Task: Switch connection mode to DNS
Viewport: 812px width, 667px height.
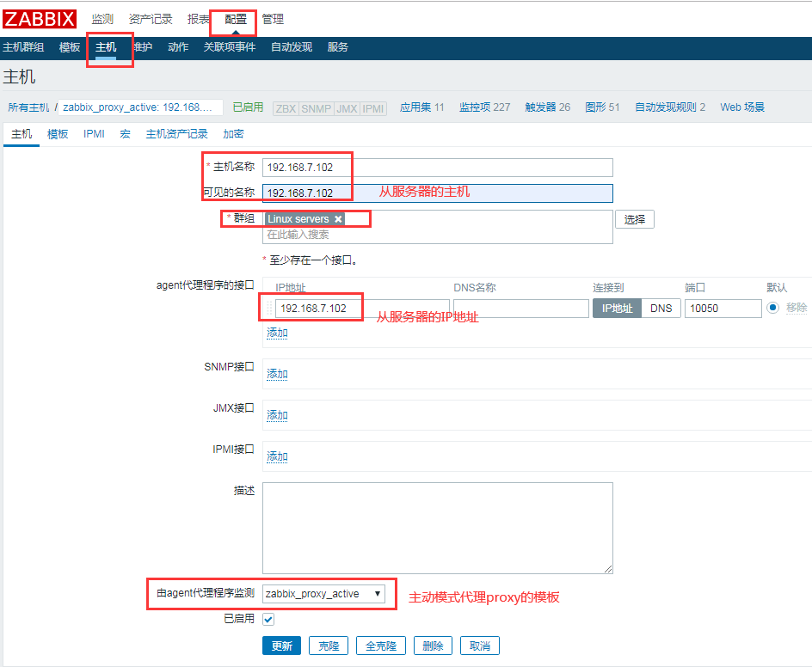Action: pos(661,309)
